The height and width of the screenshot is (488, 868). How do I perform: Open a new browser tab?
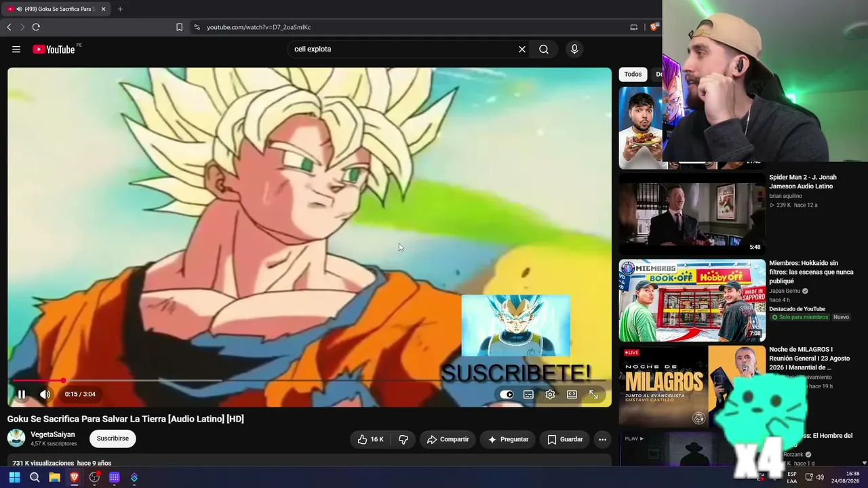[120, 9]
